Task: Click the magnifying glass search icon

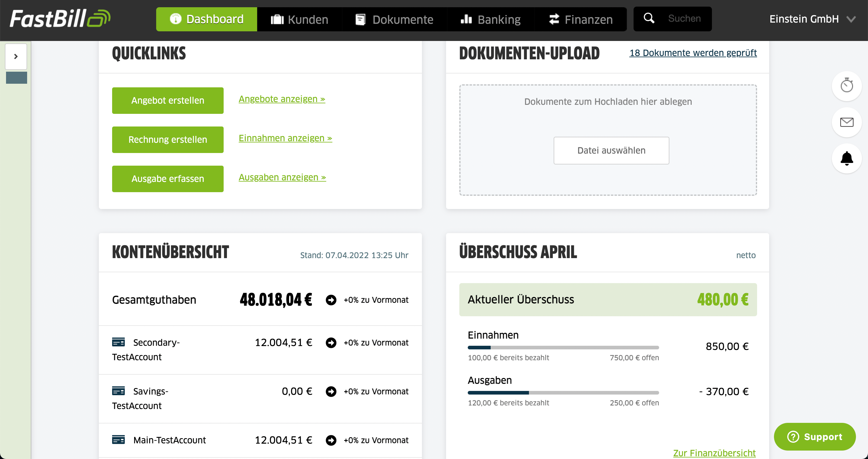Action: (x=649, y=18)
